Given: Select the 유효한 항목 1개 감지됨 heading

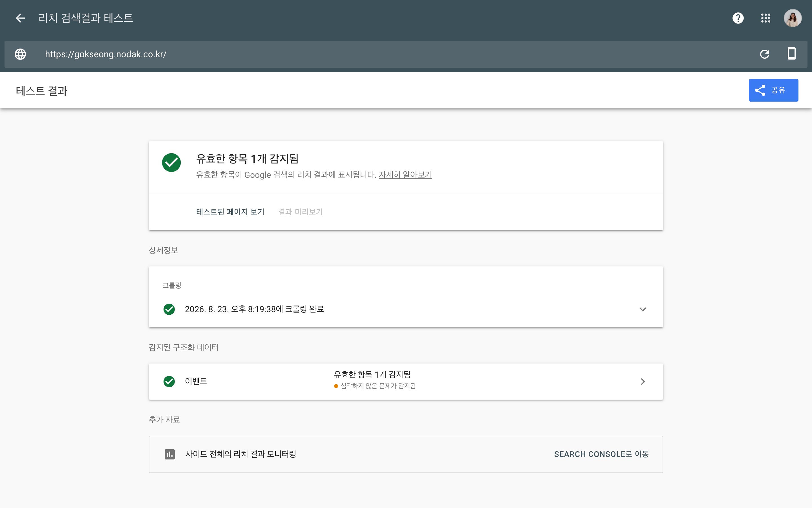Looking at the screenshot, I should coord(247,158).
